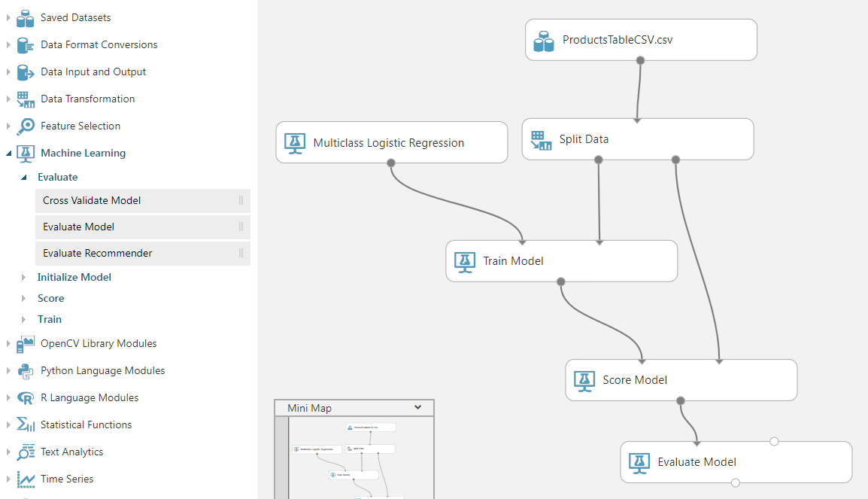Open the Mini Map dropdown chevron
The image size is (868, 499).
point(418,407)
